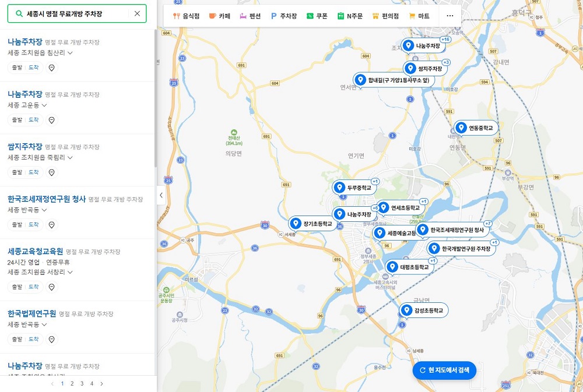The image size is (583, 392).
Task: Click the 현 지도에서 검색 button
Action: click(444, 370)
